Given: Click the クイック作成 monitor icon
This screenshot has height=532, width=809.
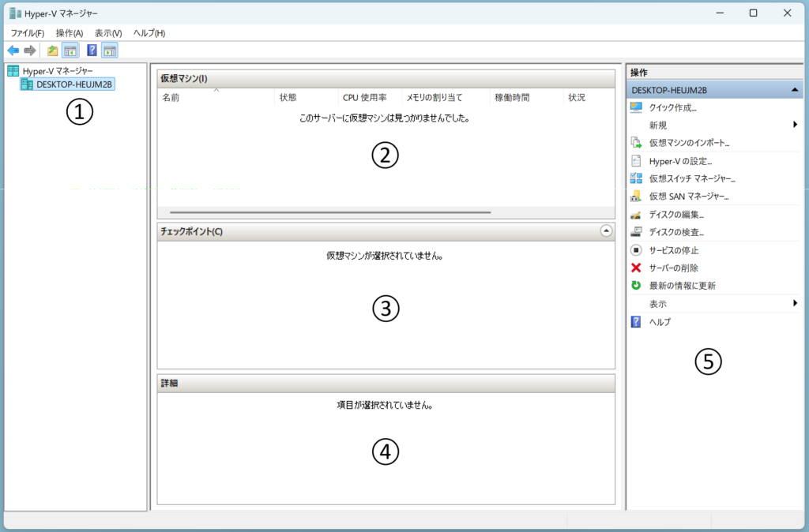Looking at the screenshot, I should [636, 107].
